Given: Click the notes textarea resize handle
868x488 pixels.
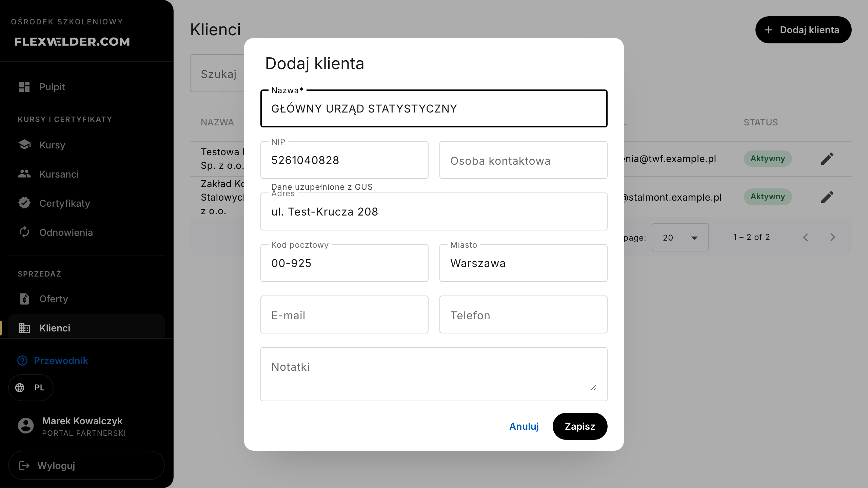Looking at the screenshot, I should (x=594, y=387).
